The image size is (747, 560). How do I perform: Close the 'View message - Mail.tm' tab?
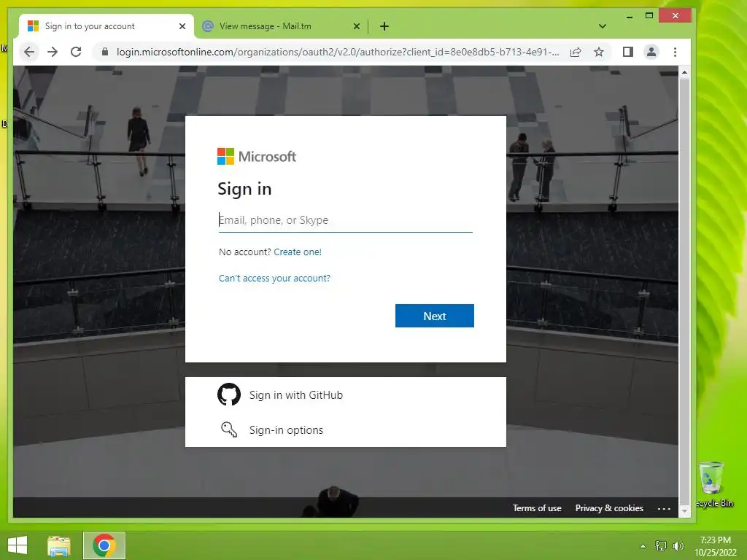356,26
